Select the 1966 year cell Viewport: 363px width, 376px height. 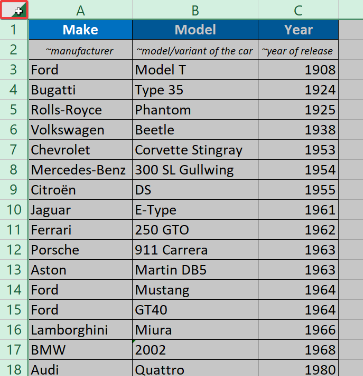(x=298, y=330)
